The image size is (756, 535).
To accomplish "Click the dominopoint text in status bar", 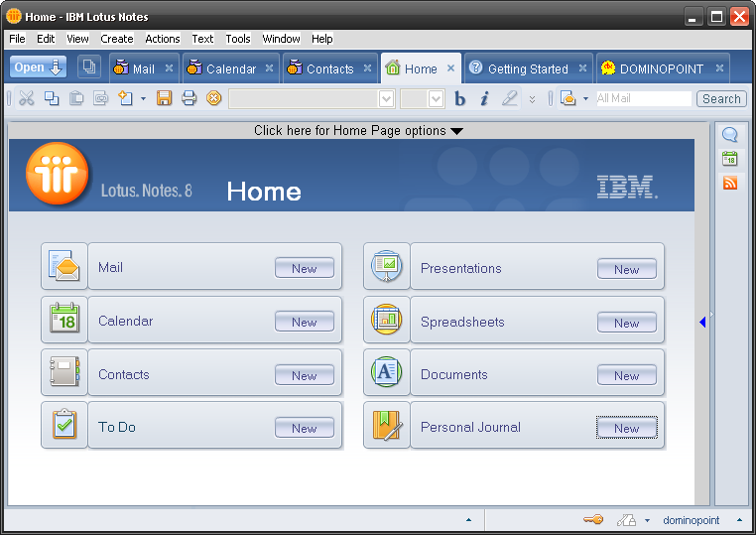I will 691,520.
